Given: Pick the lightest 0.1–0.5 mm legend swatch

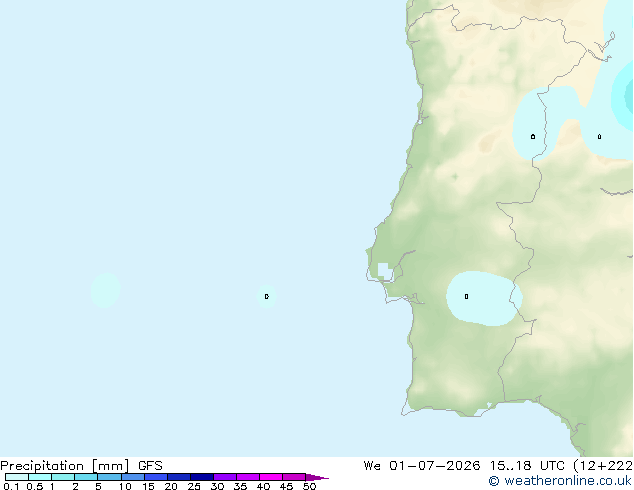Looking at the screenshot, I should coord(17,477).
